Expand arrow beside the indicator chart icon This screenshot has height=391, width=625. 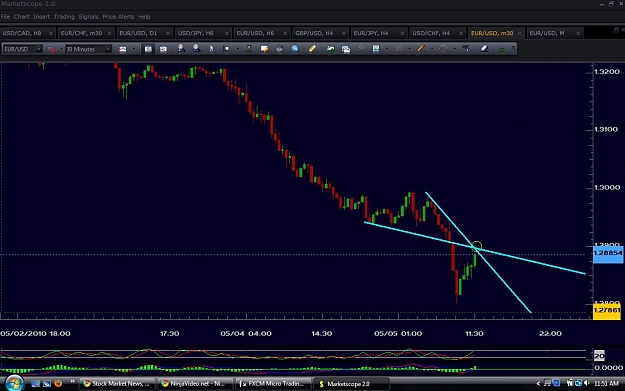coord(387,49)
